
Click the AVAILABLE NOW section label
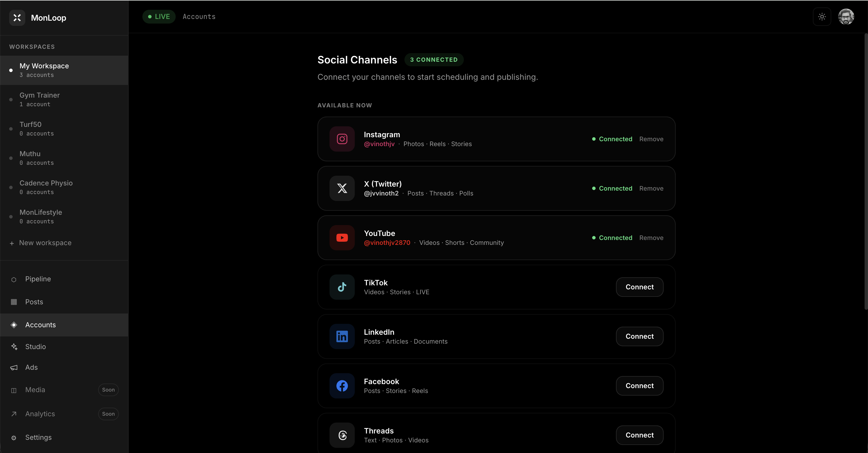(x=344, y=105)
